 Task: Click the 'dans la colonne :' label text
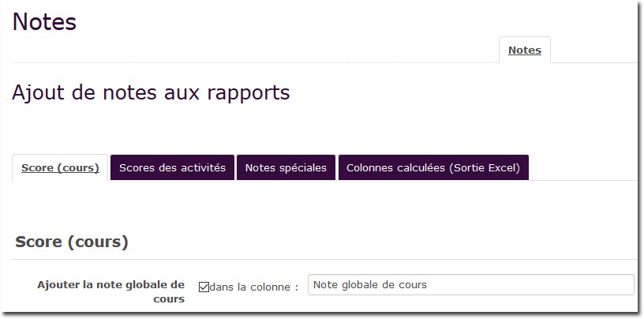[254, 287]
